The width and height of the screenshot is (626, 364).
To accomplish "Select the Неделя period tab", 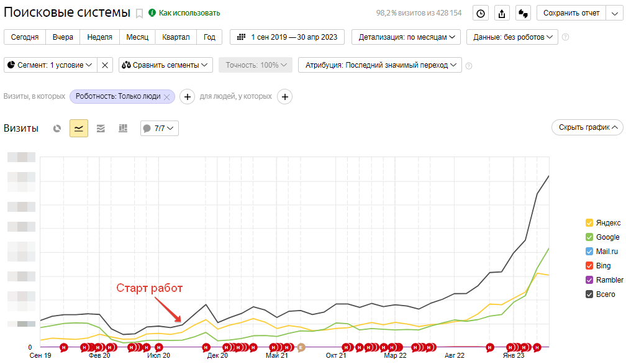I will click(x=99, y=37).
